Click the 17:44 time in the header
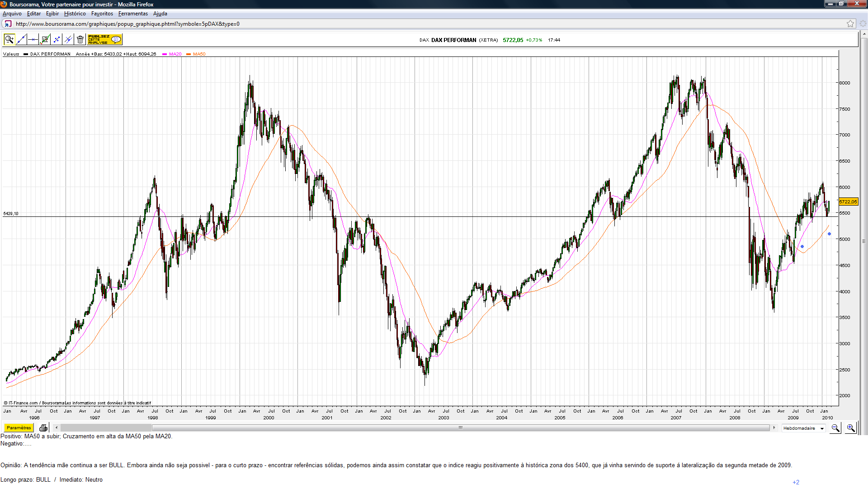 tap(554, 40)
